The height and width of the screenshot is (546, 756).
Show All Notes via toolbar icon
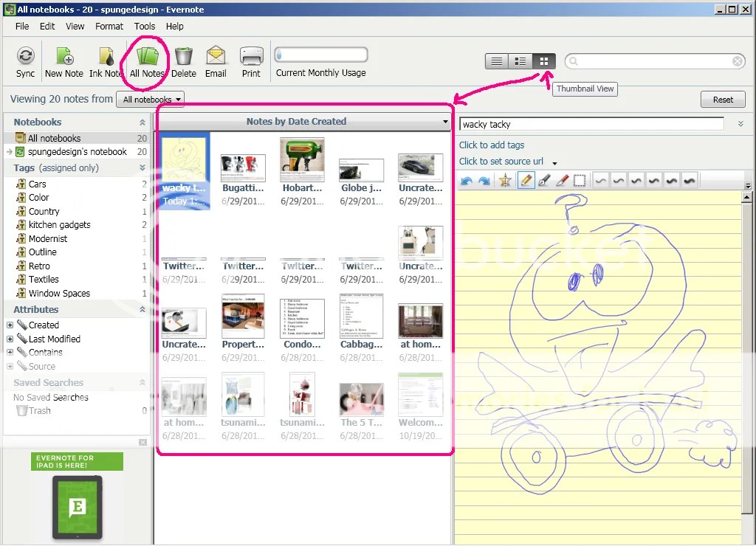point(147,62)
